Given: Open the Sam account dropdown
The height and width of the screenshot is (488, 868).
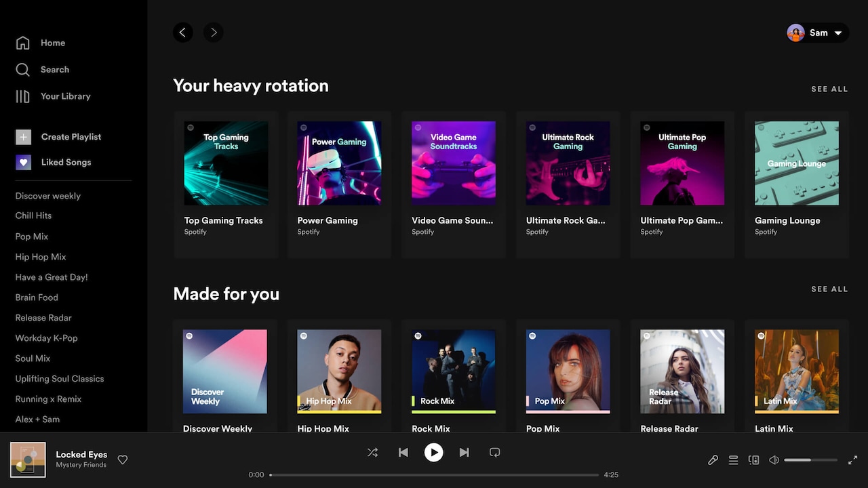Looking at the screenshot, I should coord(817,33).
